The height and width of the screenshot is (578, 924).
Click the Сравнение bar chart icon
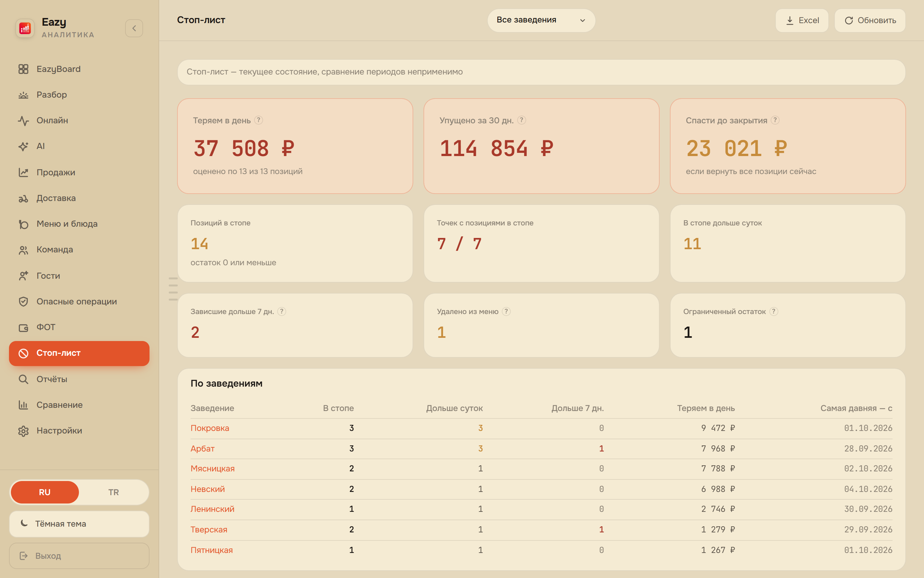coord(23,405)
